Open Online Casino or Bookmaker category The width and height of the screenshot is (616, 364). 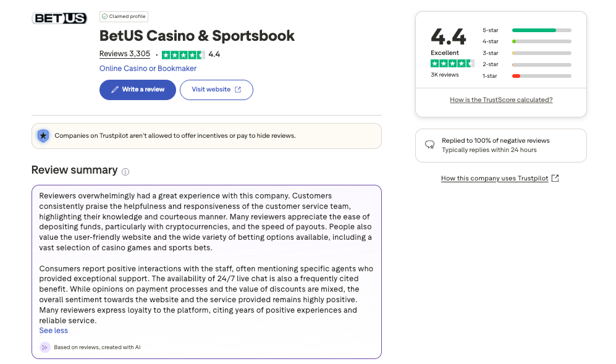(148, 69)
